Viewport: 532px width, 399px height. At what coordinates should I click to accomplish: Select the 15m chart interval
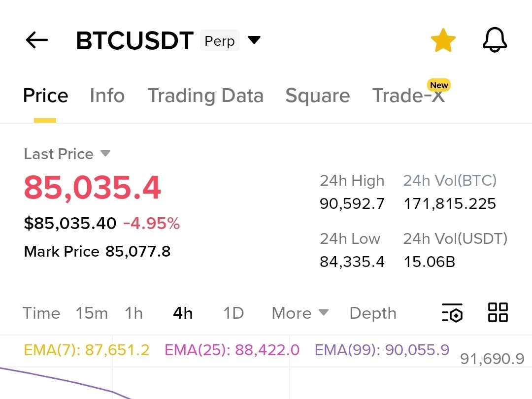(x=92, y=313)
